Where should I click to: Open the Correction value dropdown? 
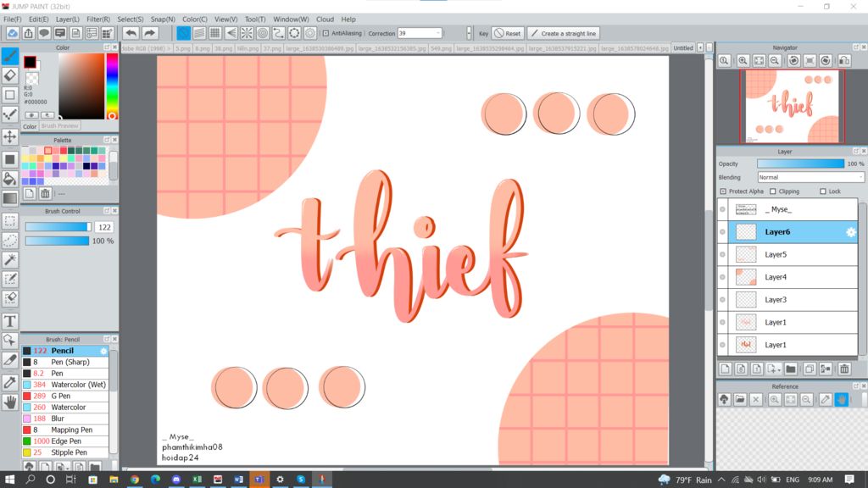click(438, 33)
